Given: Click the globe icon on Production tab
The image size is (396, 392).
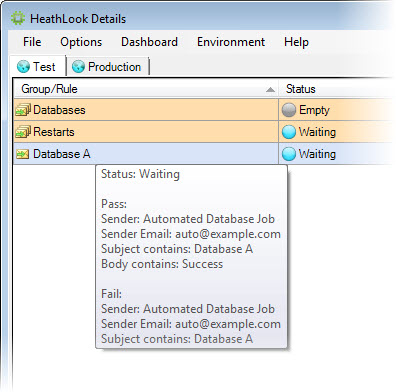Looking at the screenshot, I should (x=78, y=67).
